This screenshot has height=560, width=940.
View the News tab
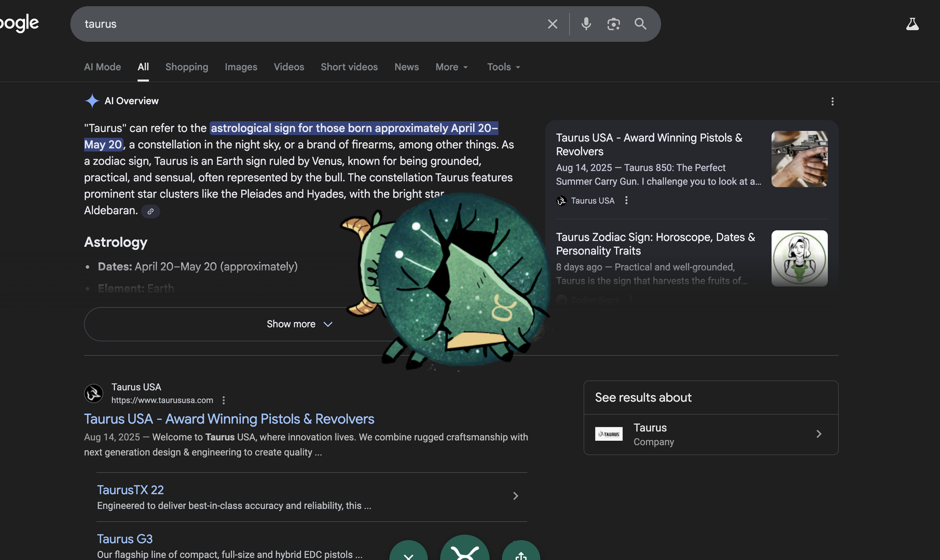[407, 67]
